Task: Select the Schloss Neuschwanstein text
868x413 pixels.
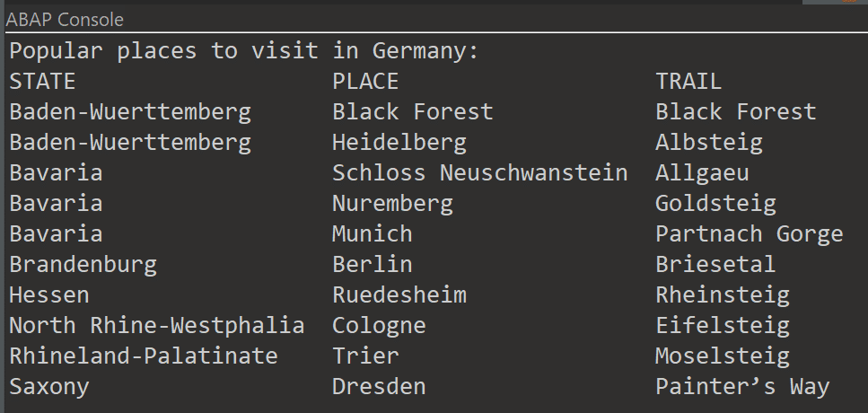Action: [479, 172]
